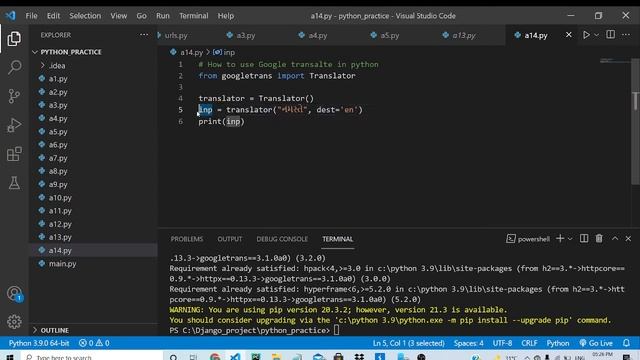Open the Terminal menu

(193, 16)
